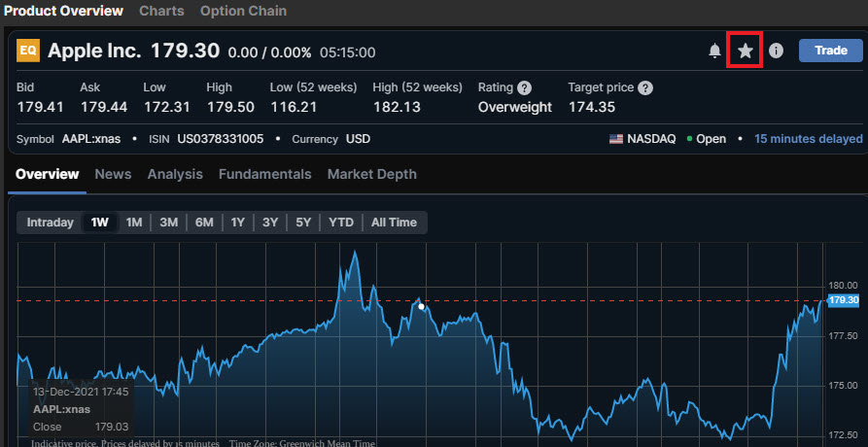Click the 179.30 current price label on axis
The height and width of the screenshot is (447, 868).
[x=845, y=300]
